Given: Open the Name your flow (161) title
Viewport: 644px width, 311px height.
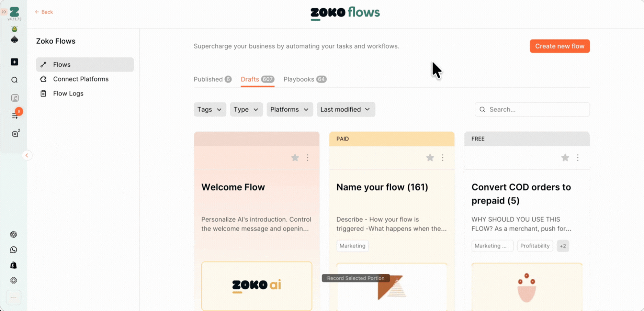Looking at the screenshot, I should [x=382, y=187].
